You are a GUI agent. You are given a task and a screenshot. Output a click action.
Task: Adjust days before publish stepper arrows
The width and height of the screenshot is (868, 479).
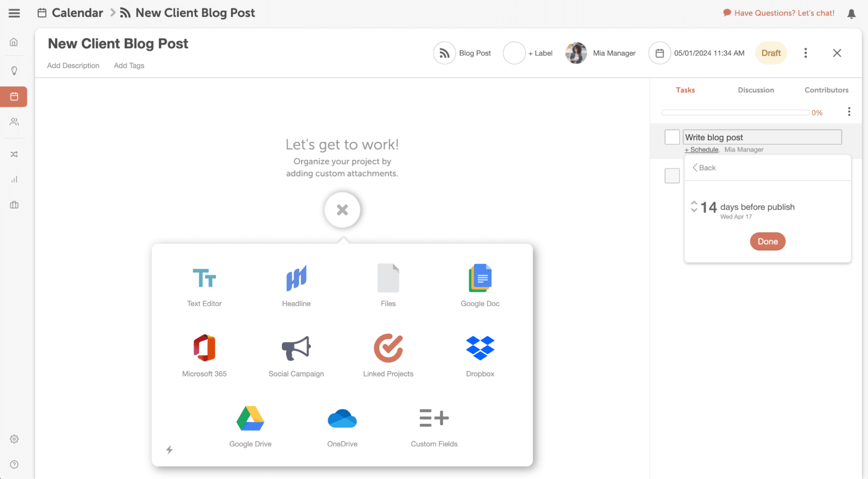click(694, 207)
